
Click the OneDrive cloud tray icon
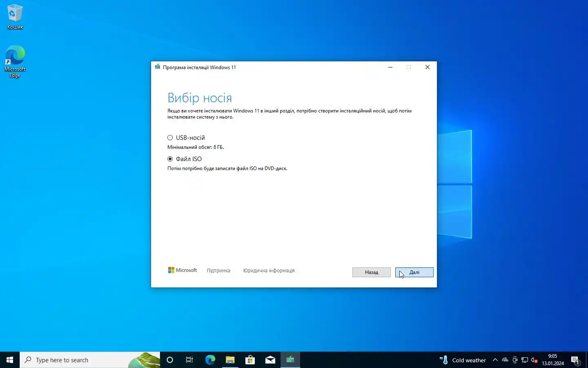point(505,360)
